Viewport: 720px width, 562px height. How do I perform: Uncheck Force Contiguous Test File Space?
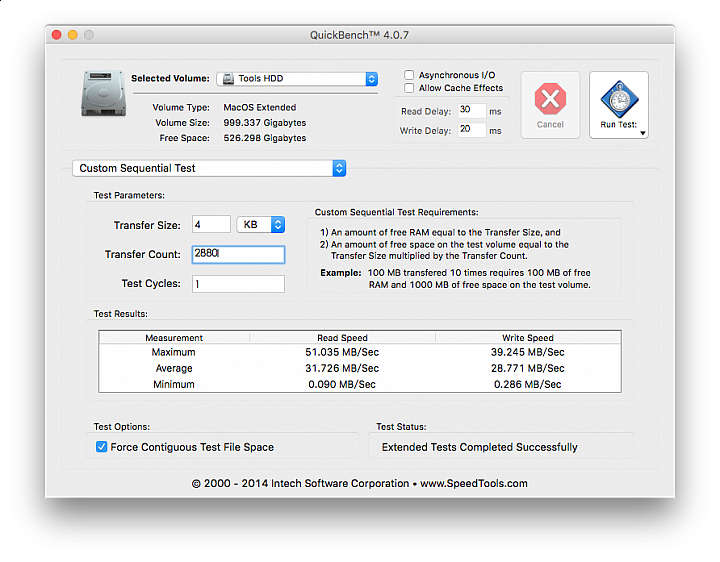(101, 447)
